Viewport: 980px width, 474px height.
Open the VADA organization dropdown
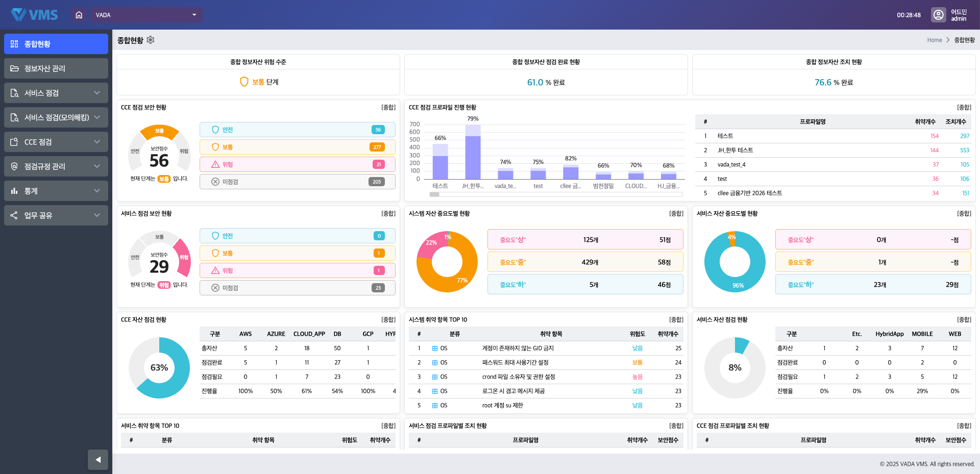(147, 15)
